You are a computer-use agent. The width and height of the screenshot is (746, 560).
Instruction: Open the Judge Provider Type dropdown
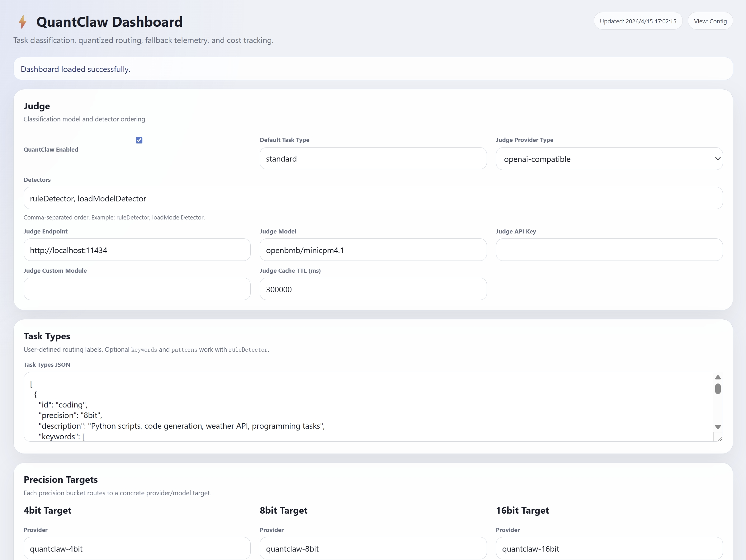609,159
